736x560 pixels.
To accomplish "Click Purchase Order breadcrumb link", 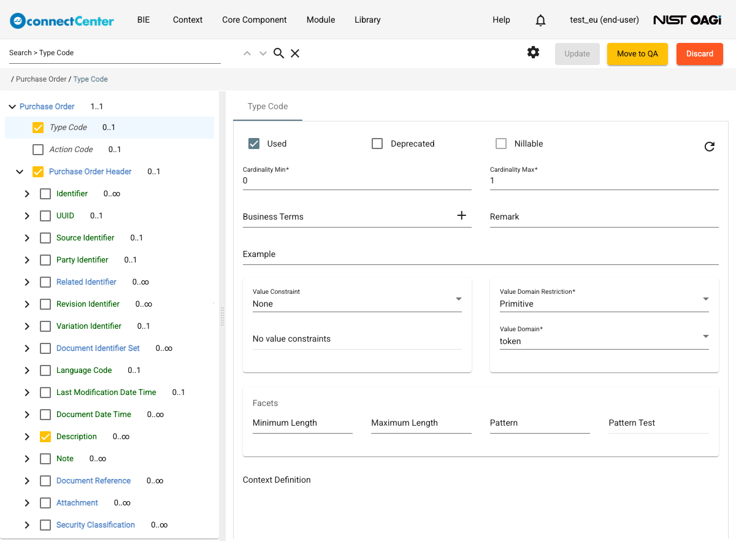I will 41,79.
